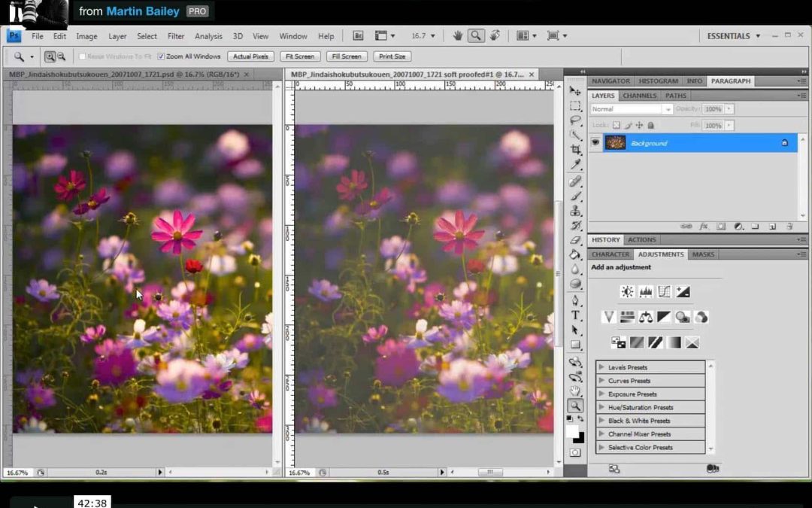The width and height of the screenshot is (812, 508).
Task: Add a Curves adjustment from the icon
Action: click(x=664, y=292)
